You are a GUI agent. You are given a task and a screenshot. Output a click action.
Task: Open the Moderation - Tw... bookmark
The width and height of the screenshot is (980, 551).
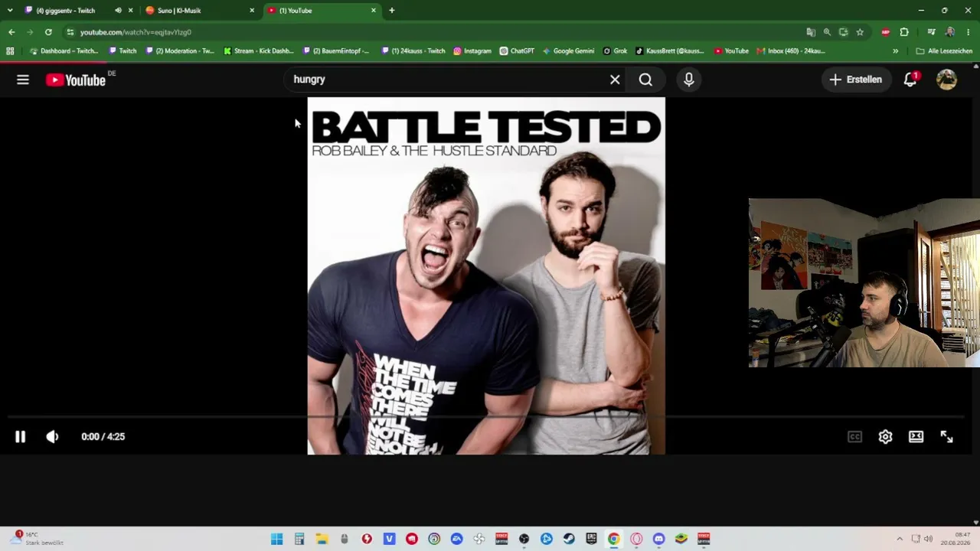click(x=180, y=51)
